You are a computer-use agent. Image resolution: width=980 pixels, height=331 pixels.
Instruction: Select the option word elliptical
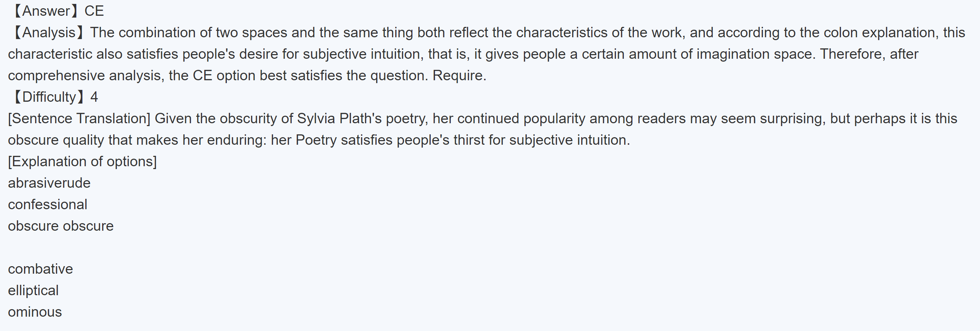click(33, 291)
